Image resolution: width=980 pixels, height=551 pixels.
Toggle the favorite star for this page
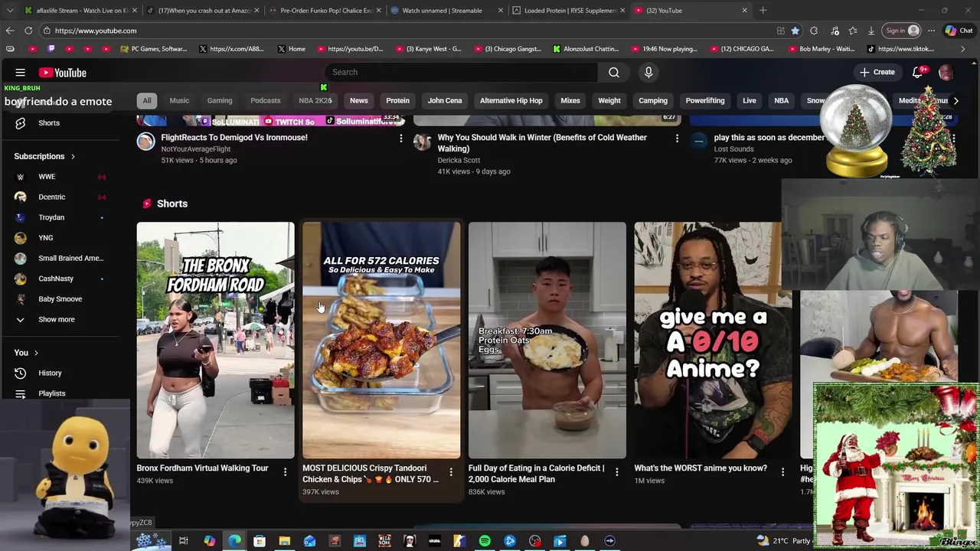tap(795, 31)
